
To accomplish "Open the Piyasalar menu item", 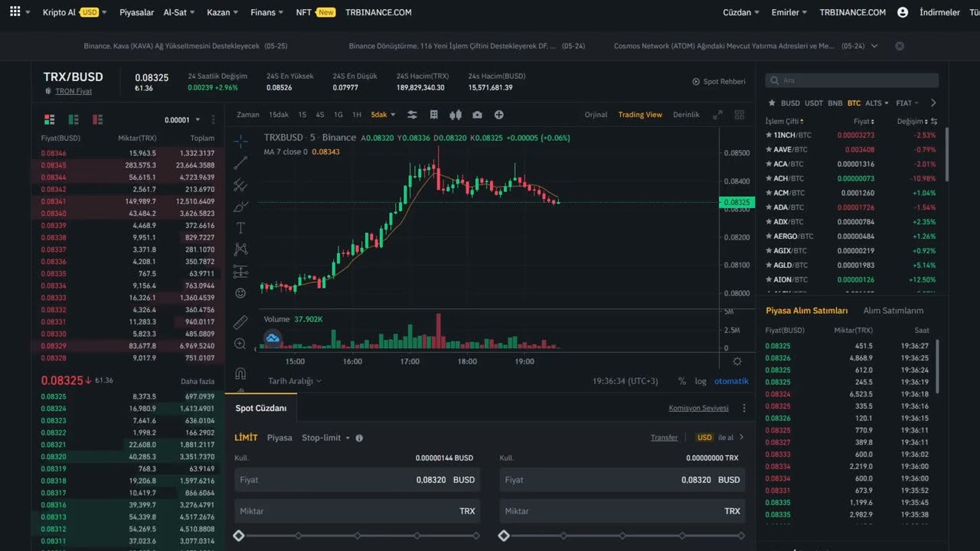I will [136, 12].
